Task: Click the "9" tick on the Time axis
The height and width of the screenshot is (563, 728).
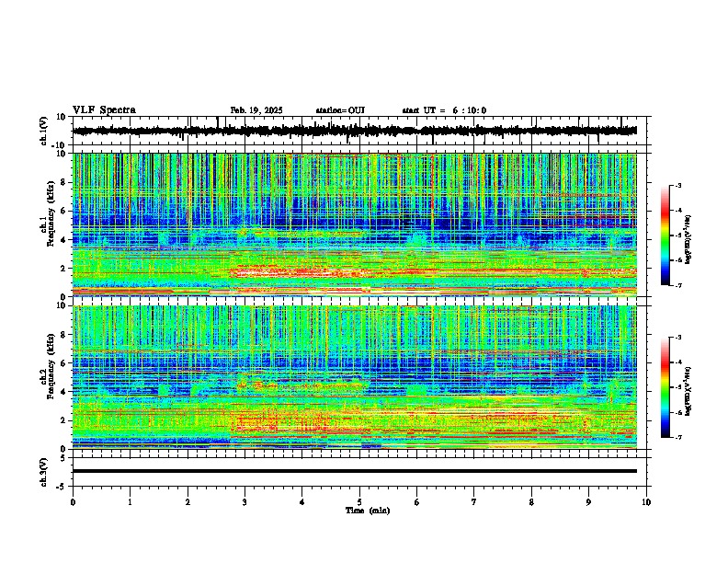Action: click(588, 502)
